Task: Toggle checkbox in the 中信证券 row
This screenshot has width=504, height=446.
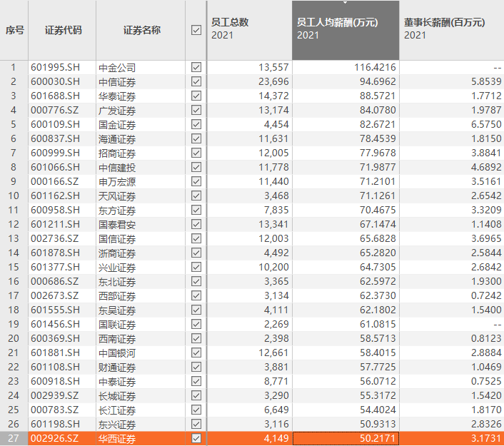Action: coord(196,81)
